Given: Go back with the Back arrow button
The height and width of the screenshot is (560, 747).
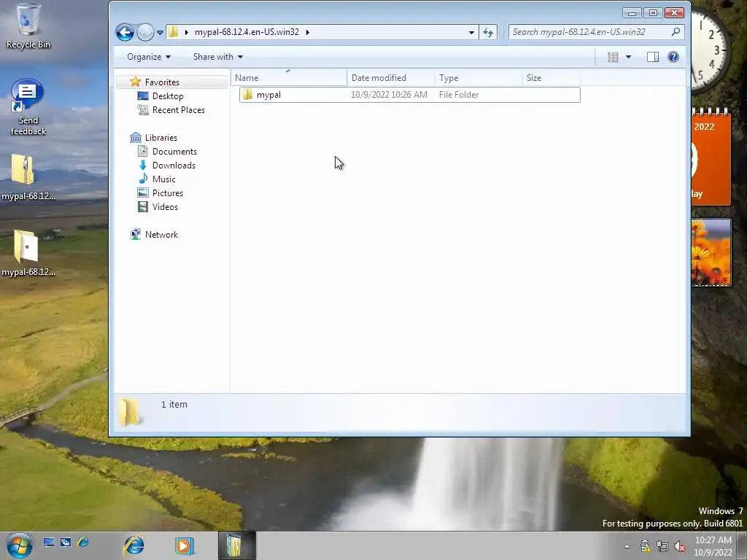Looking at the screenshot, I should click(125, 32).
